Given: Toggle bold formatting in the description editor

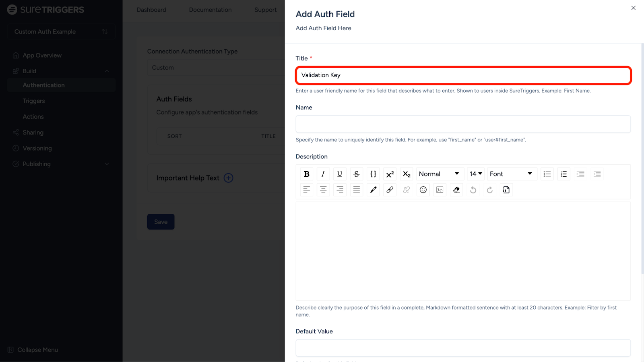Looking at the screenshot, I should point(307,174).
